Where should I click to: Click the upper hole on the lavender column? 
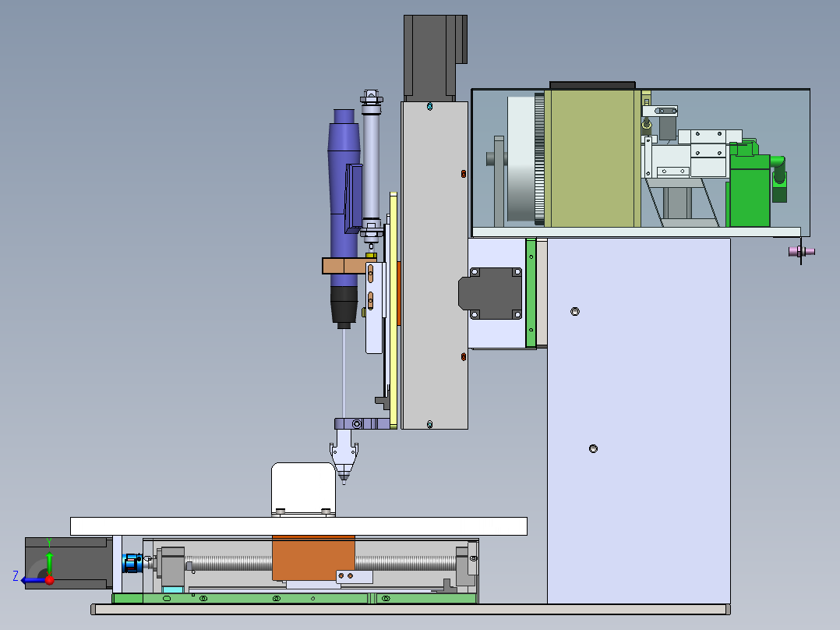click(575, 312)
